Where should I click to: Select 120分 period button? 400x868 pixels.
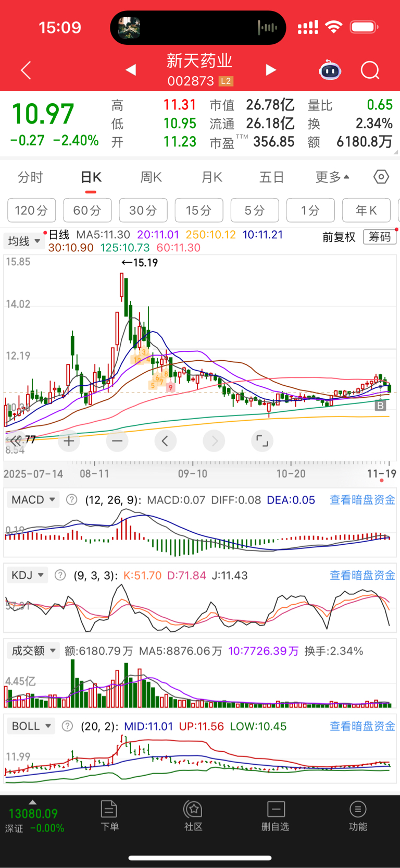pyautogui.click(x=31, y=210)
